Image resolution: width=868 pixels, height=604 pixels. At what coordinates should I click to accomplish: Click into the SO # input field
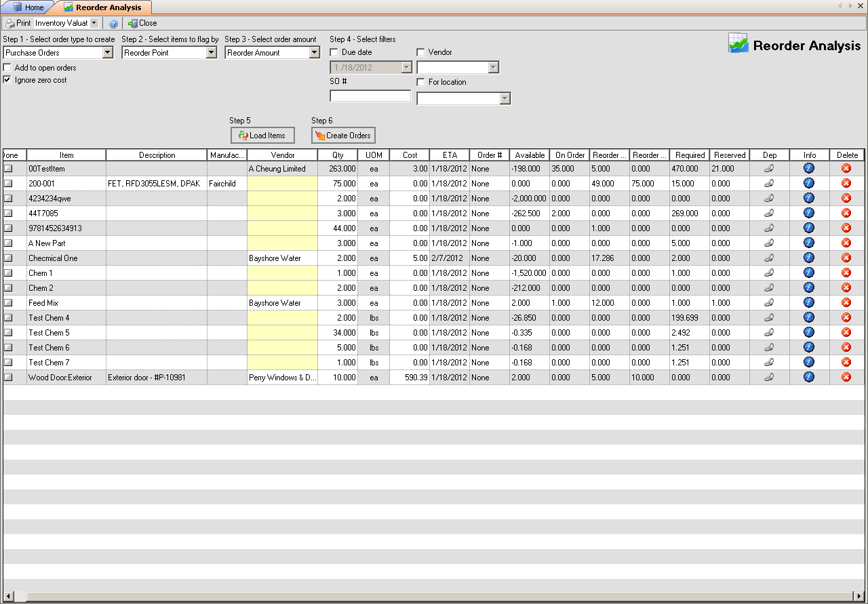coord(370,96)
